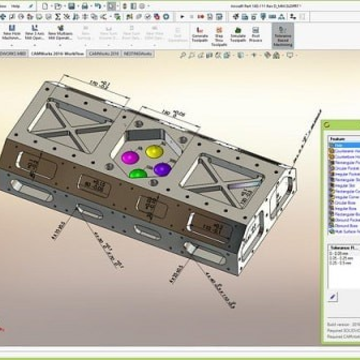Viewport: 360px width, 360px height.
Task: Open the Help menu
Action: tap(15, 6)
